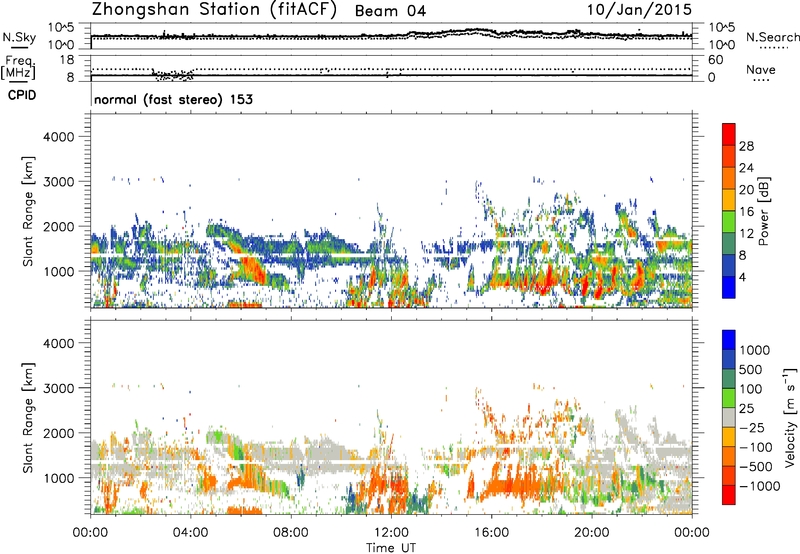The width and height of the screenshot is (800, 554).
Task: Click the "-100" tick on velocity colorbar
Action: tap(757, 447)
